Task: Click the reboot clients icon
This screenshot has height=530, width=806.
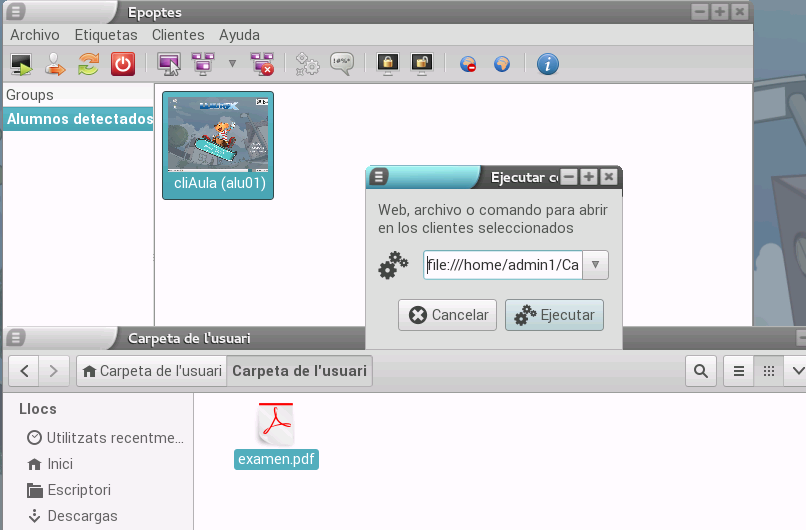Action: (89, 64)
